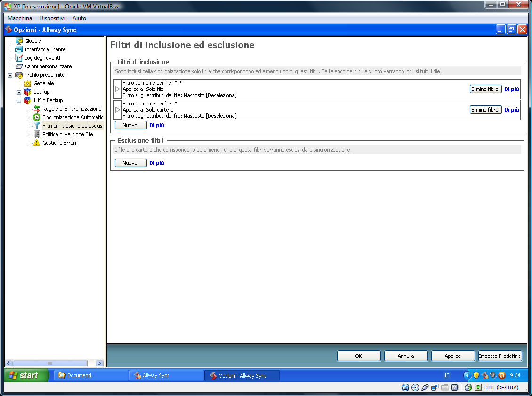Open the Generale gear icon
This screenshot has height=396, width=532.
click(x=27, y=83)
